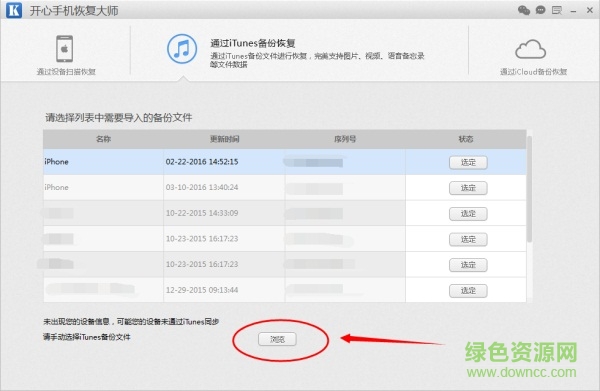Image resolution: width=600 pixels, height=391 pixels.
Task: Click 选定 for the 12-29-2015 backup
Action: point(468,291)
